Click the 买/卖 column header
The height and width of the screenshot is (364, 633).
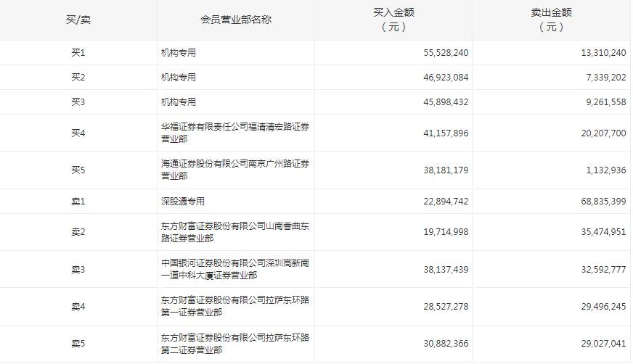point(78,20)
